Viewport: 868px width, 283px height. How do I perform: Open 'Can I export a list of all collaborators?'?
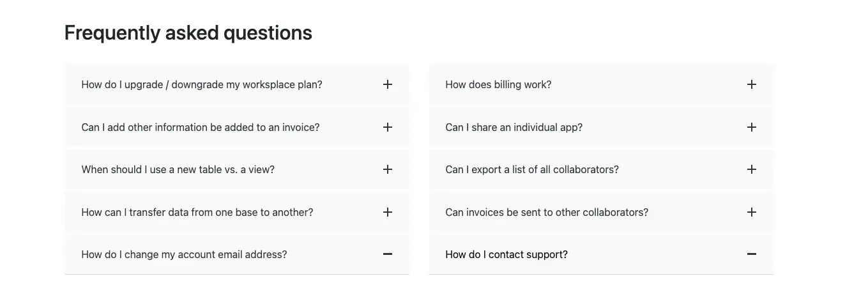click(532, 169)
